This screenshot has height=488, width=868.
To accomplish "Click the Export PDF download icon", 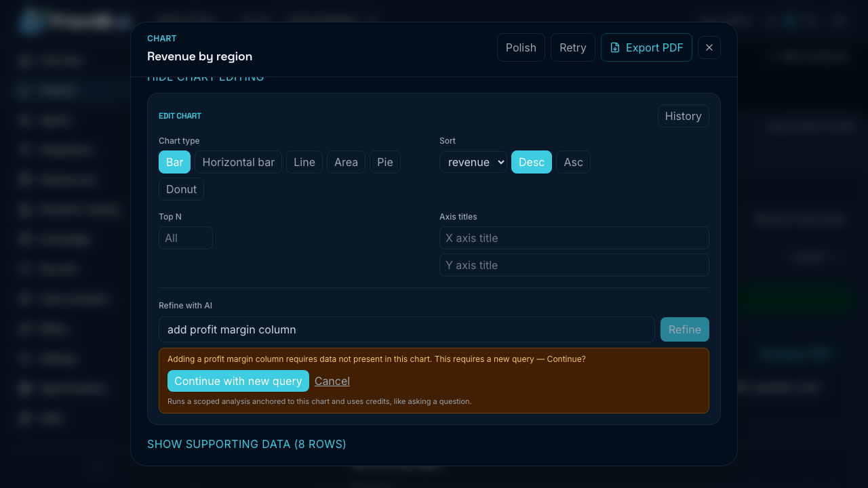I will [x=615, y=47].
